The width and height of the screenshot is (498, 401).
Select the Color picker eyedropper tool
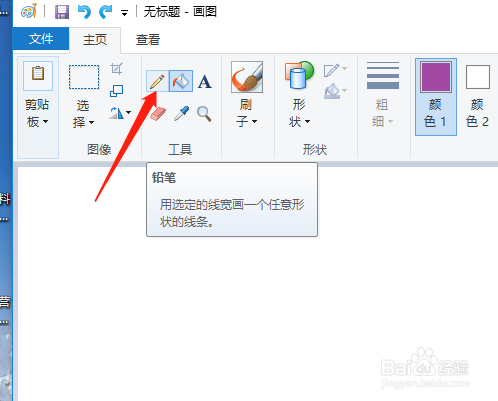[181, 114]
